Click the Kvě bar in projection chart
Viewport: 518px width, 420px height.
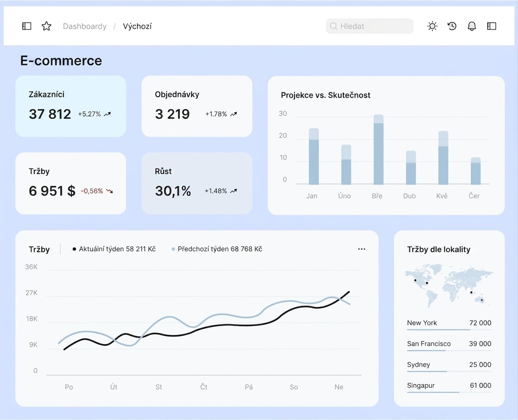(x=443, y=157)
